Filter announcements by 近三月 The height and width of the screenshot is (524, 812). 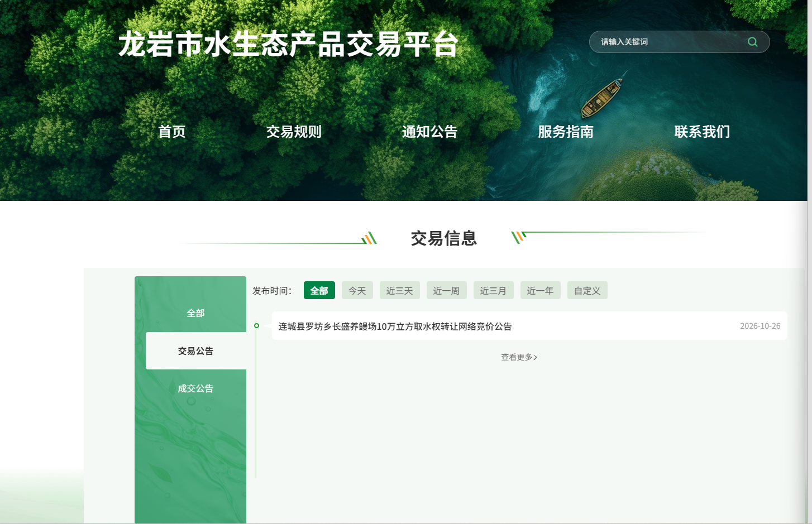(494, 290)
